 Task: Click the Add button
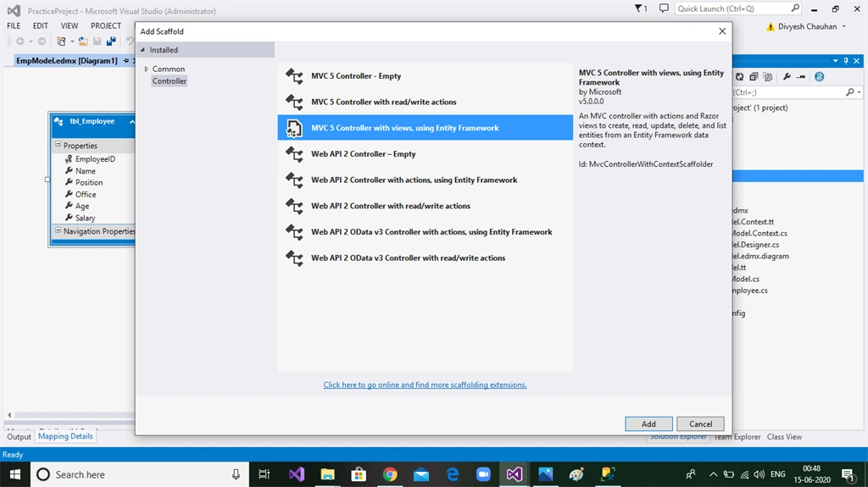pyautogui.click(x=648, y=424)
